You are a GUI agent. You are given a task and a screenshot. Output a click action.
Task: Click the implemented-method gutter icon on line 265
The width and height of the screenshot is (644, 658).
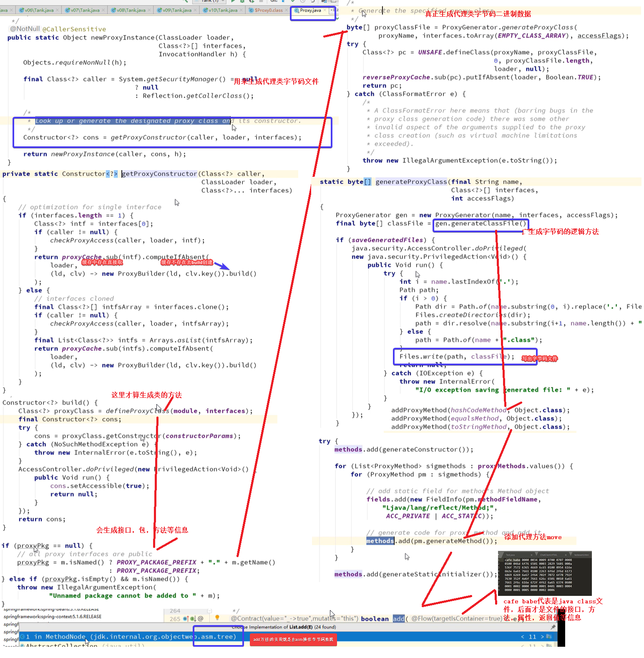point(193,618)
